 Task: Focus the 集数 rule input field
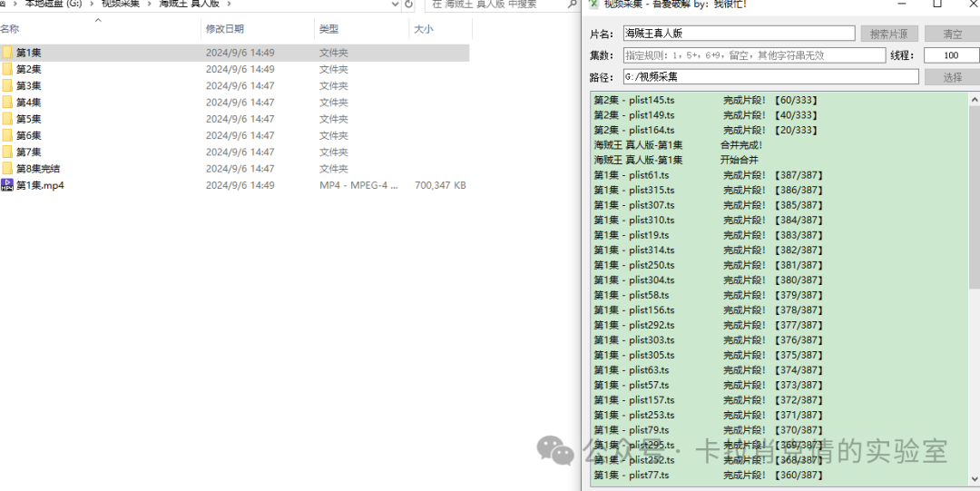click(x=754, y=55)
